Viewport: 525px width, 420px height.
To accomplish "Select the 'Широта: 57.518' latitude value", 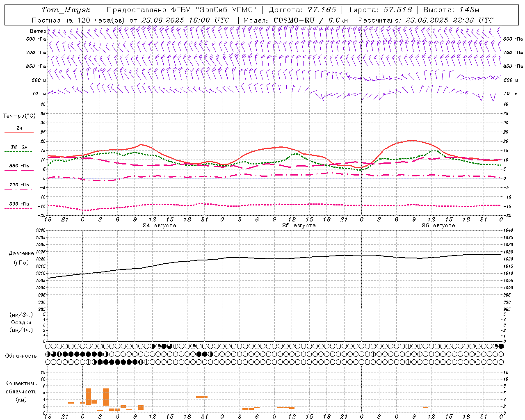I will 379,10.
